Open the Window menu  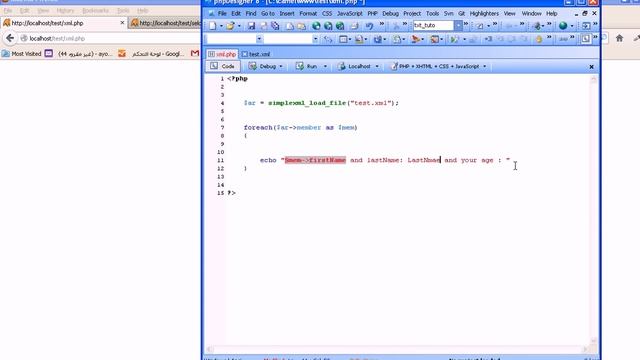click(x=531, y=13)
